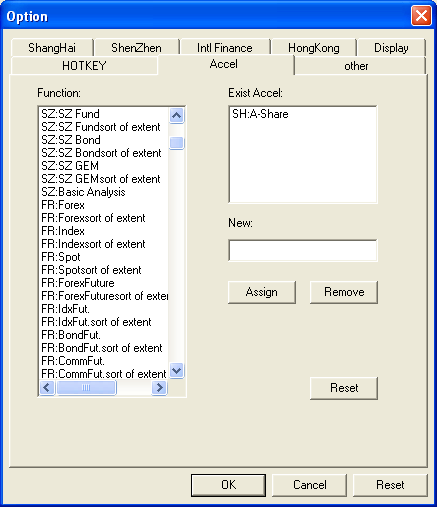Click the Cancel button

(x=310, y=485)
